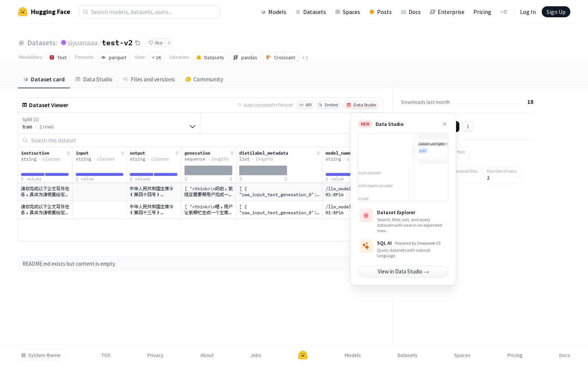Click View in Data Studio button
Screen dimensions: 588x368
click(x=403, y=272)
